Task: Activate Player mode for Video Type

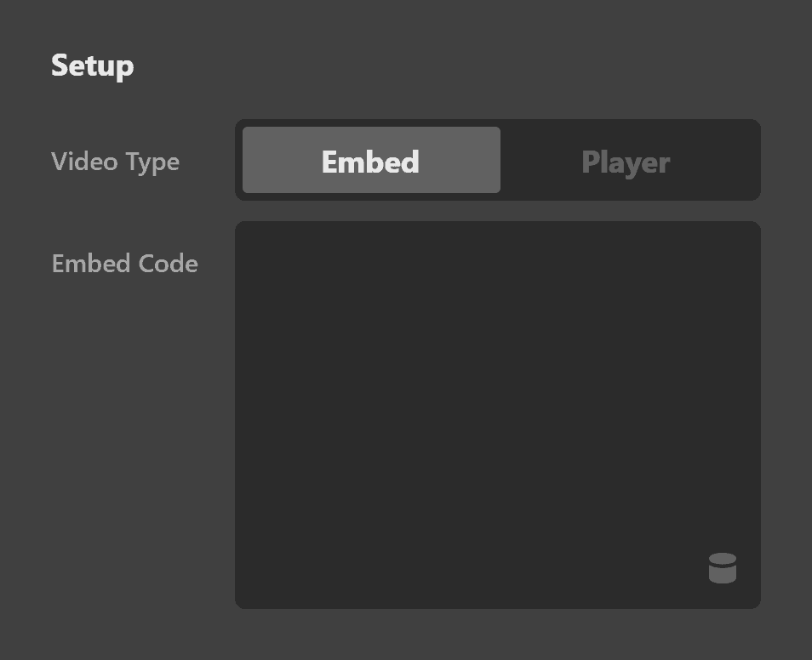Action: [x=626, y=162]
